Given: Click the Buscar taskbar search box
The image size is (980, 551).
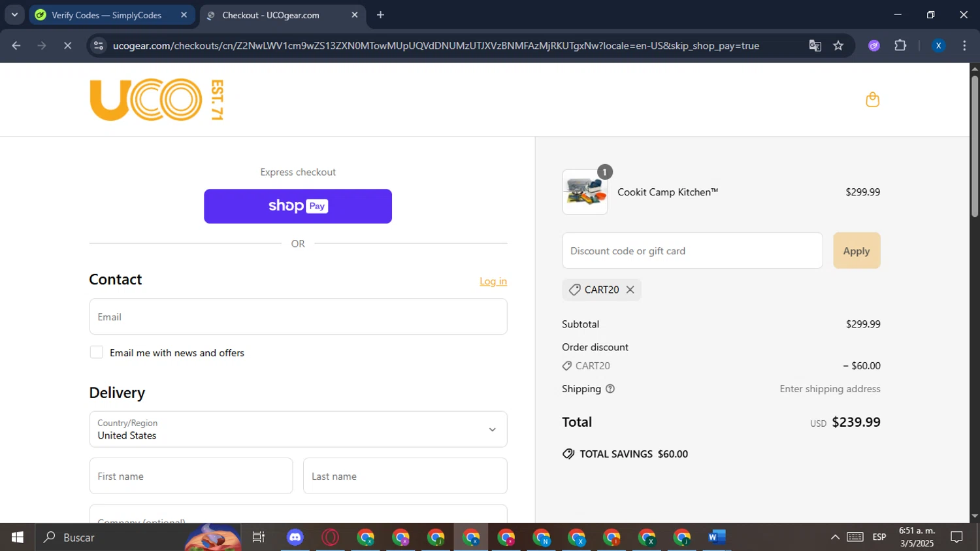Looking at the screenshot, I should (x=139, y=537).
